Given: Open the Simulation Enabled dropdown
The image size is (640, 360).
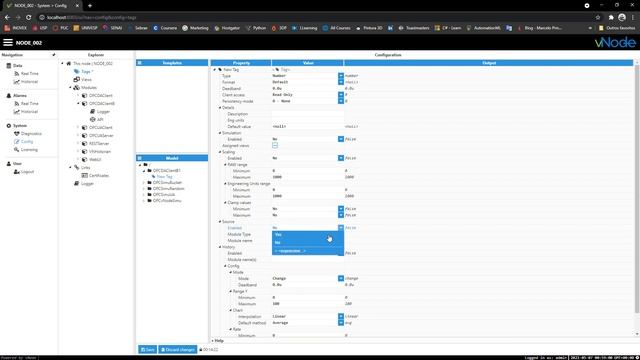Looking at the screenshot, I should (x=341, y=139).
